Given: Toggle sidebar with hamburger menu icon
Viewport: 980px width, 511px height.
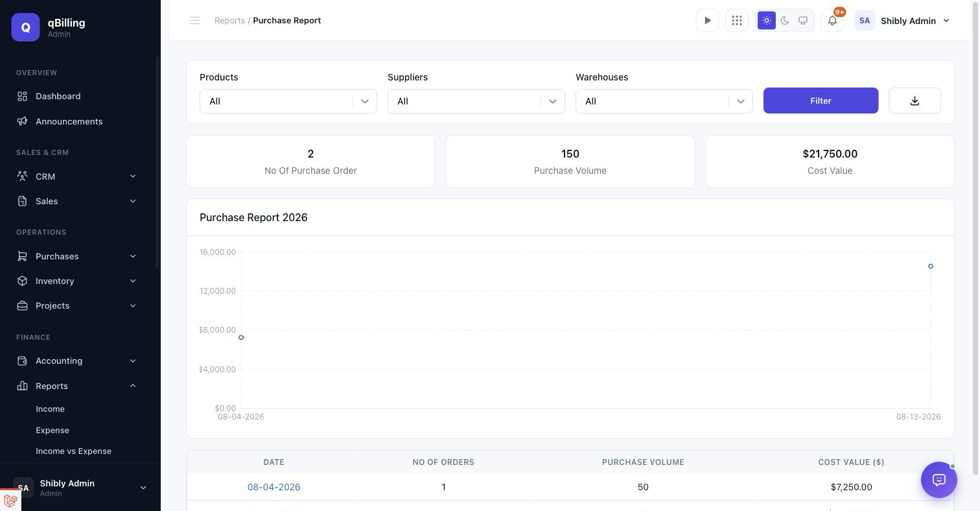Looking at the screenshot, I should pos(195,21).
